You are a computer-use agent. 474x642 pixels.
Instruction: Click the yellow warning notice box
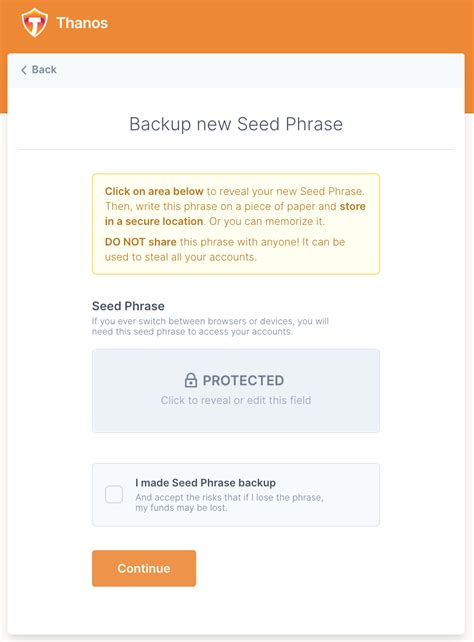(x=236, y=224)
